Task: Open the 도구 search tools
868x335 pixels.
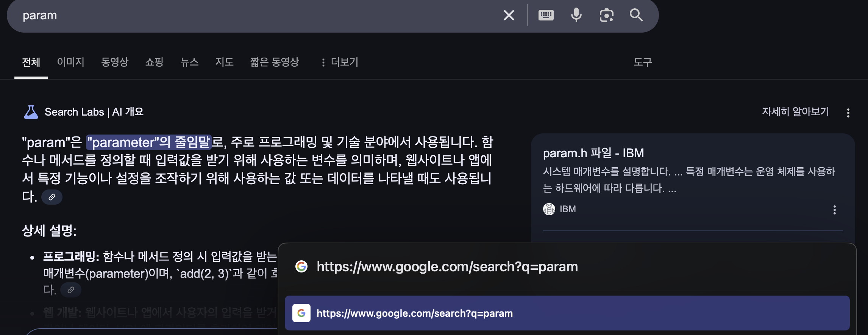Action: (x=643, y=62)
